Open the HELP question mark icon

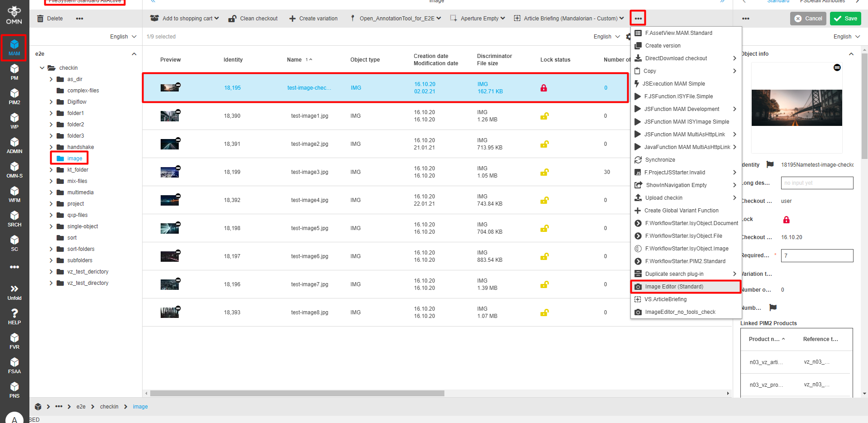pos(14,316)
